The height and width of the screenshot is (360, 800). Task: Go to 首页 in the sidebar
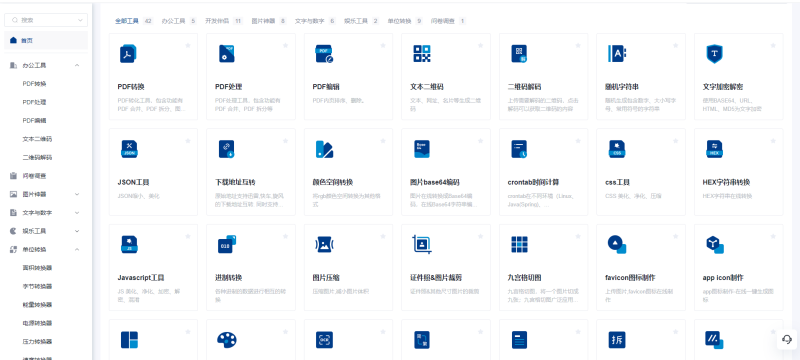[46, 40]
